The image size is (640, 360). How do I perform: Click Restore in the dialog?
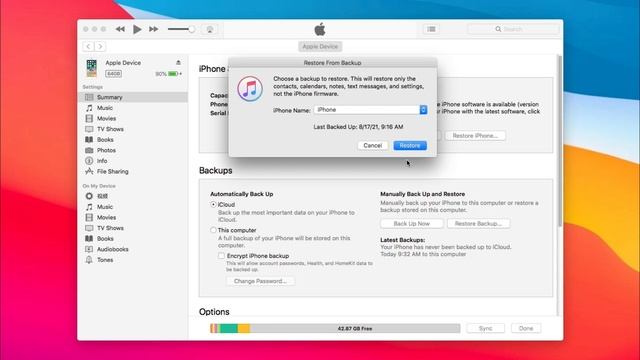coord(410,146)
